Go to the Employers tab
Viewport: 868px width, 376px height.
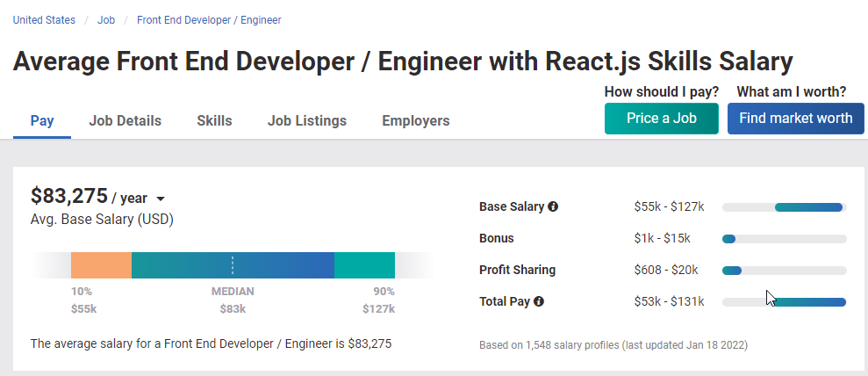click(x=416, y=120)
